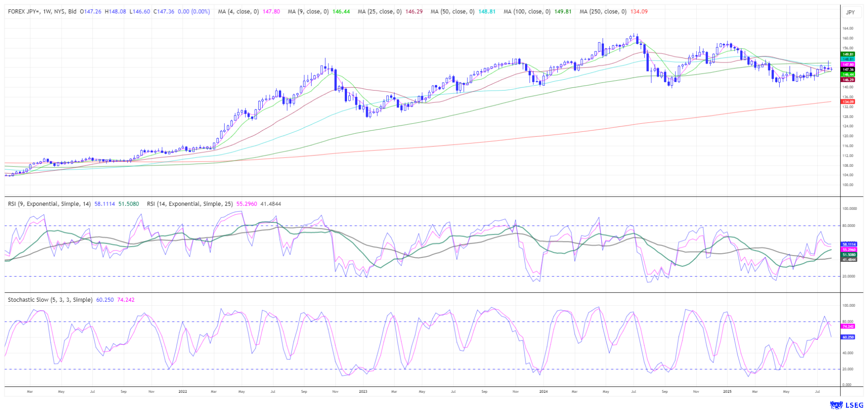The width and height of the screenshot is (868, 410).
Task: Click the RSI (14, Exponential, Simple, 25) legend
Action: pos(189,204)
